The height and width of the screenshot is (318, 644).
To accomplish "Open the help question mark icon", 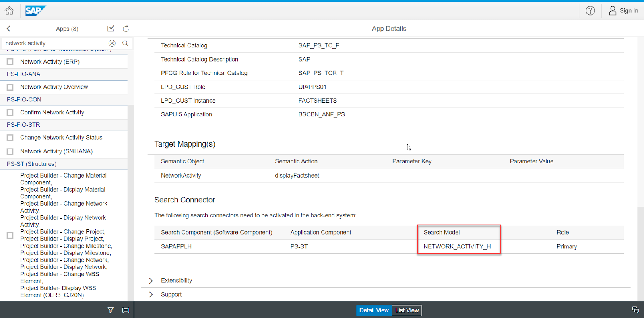I will [x=590, y=11].
